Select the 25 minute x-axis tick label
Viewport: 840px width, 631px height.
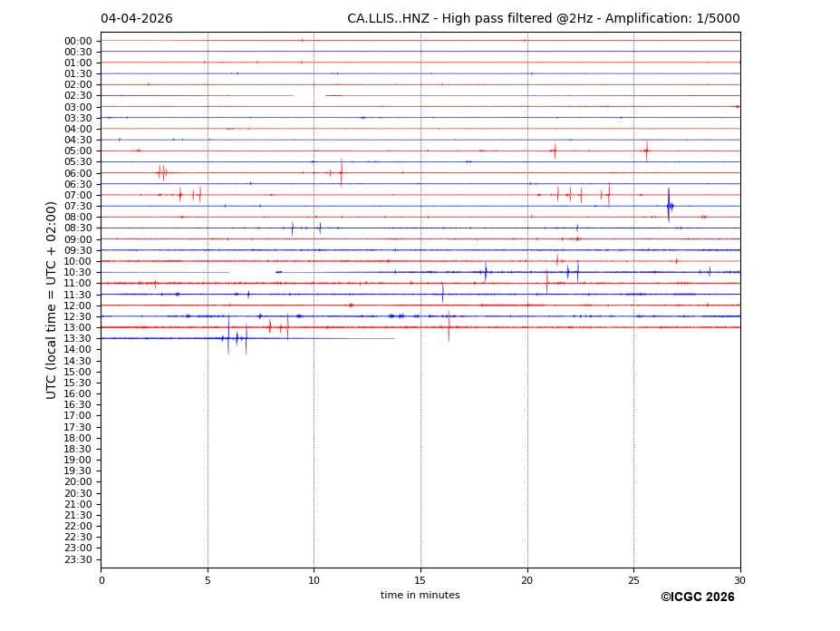click(x=633, y=580)
